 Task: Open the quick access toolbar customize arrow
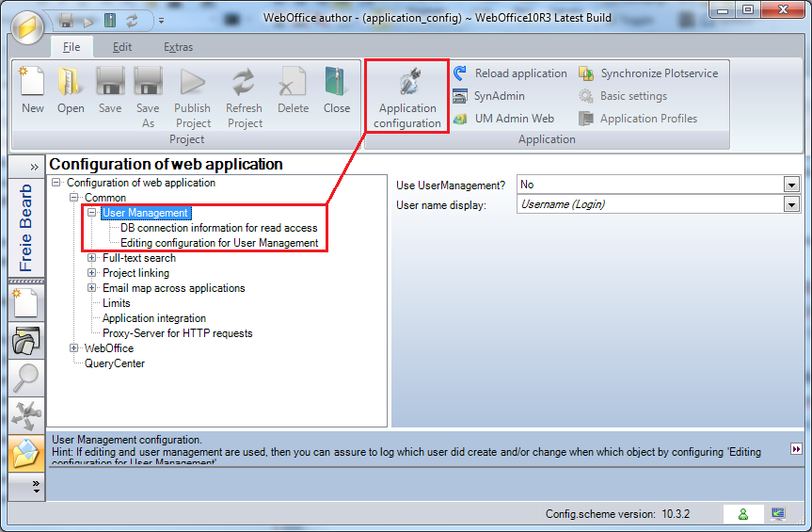(162, 21)
